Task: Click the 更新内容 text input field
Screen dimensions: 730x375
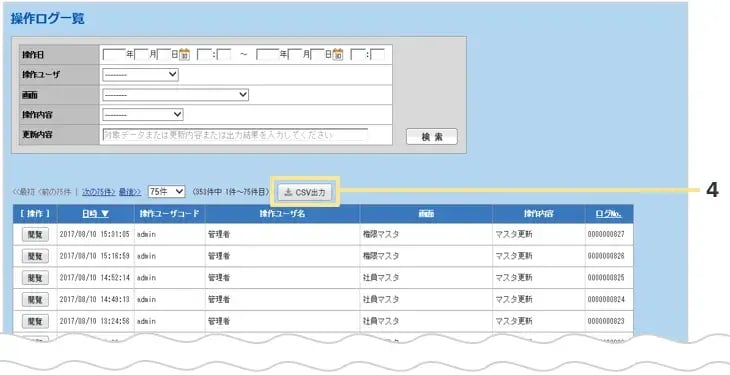Action: (235, 135)
